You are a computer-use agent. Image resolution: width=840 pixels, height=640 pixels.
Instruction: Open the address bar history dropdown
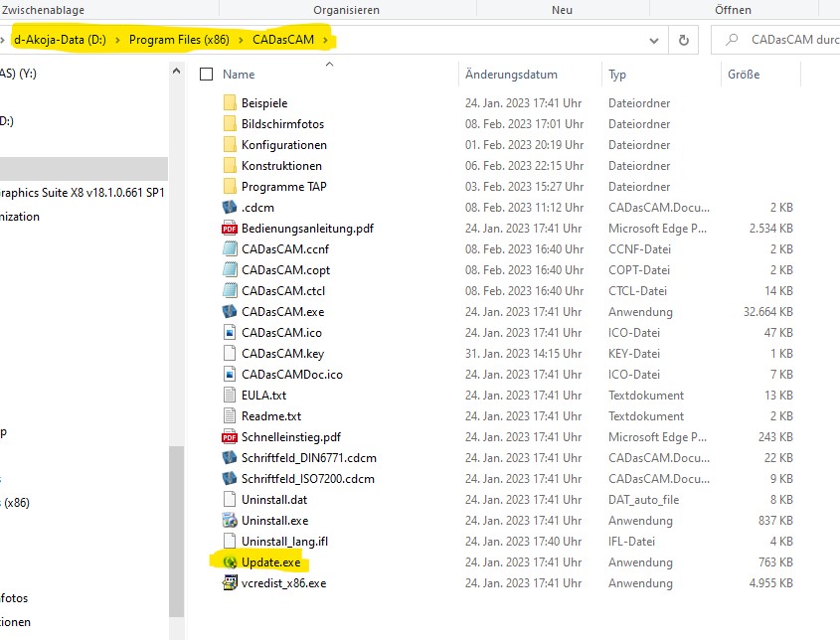(654, 40)
